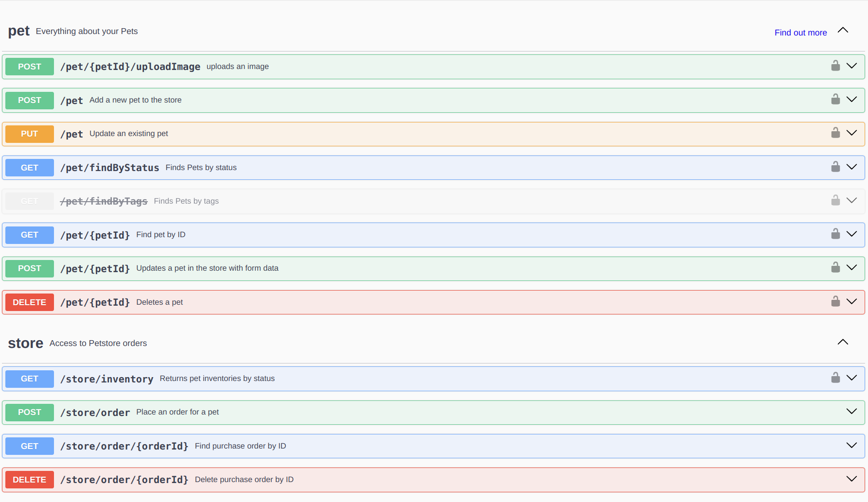Click 'Add a new pet to the store' text
868x502 pixels.
136,100
